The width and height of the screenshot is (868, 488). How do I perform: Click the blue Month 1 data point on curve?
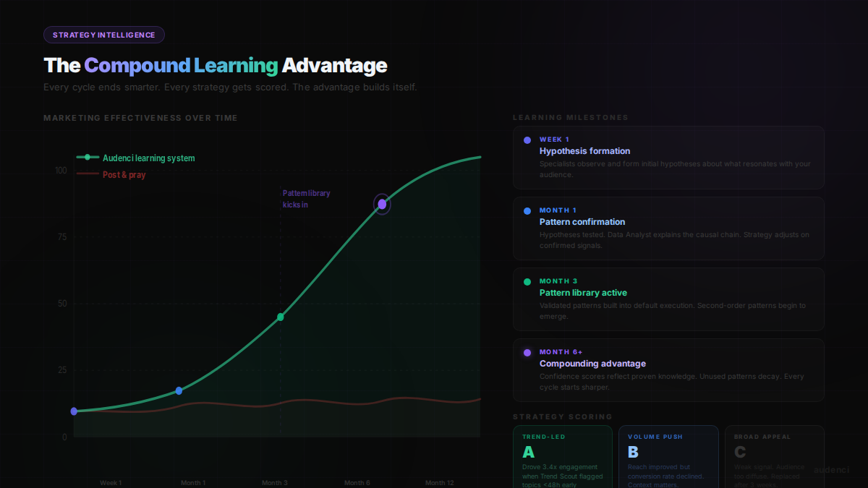pos(179,391)
